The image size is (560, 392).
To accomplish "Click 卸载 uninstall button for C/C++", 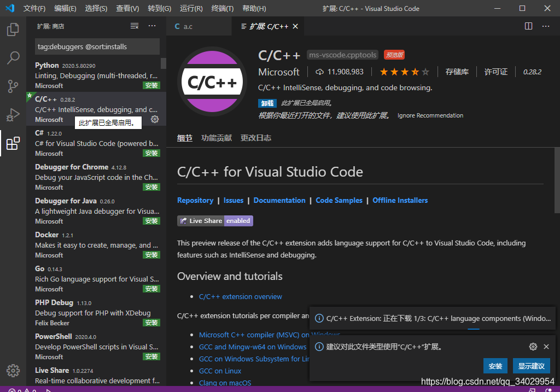I will click(x=267, y=103).
